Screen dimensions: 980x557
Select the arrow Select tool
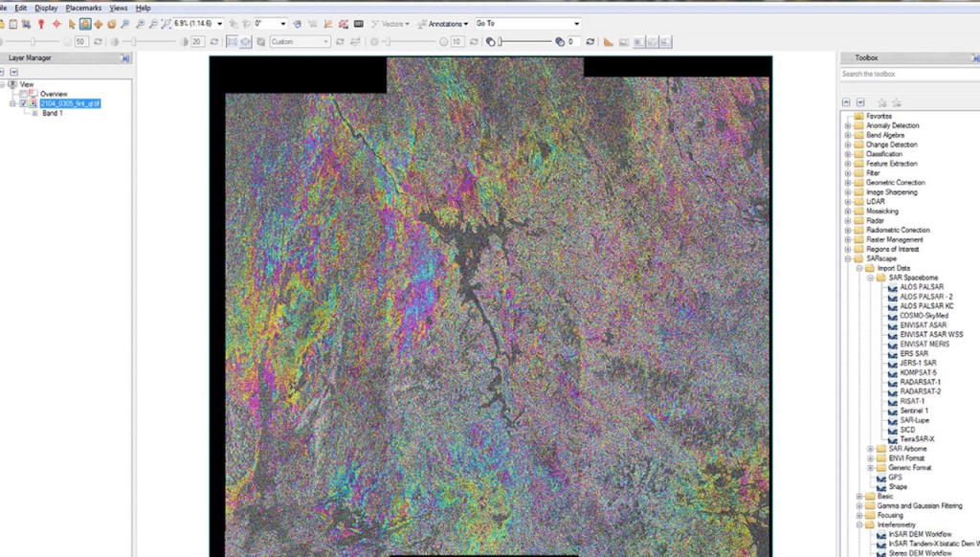(x=72, y=23)
